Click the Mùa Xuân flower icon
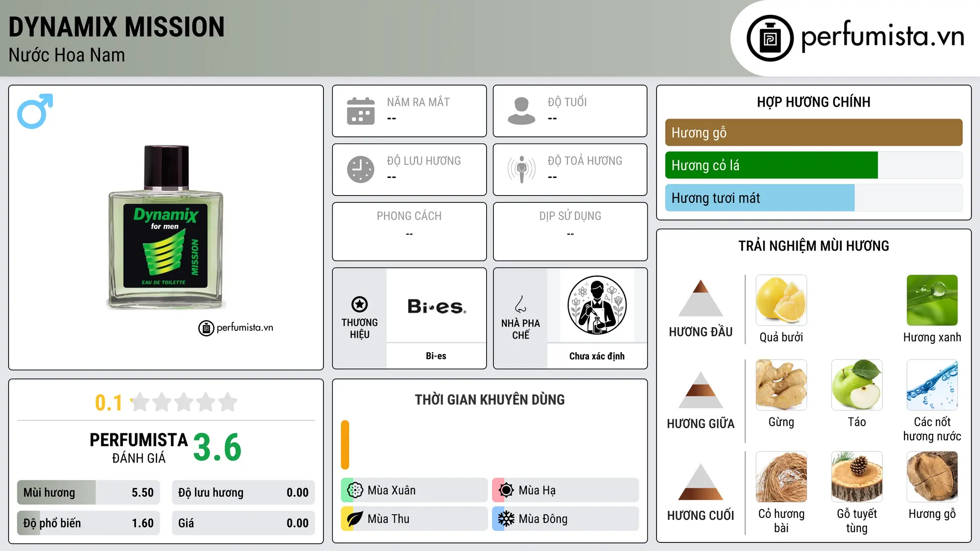The width and height of the screenshot is (980, 551). [355, 490]
